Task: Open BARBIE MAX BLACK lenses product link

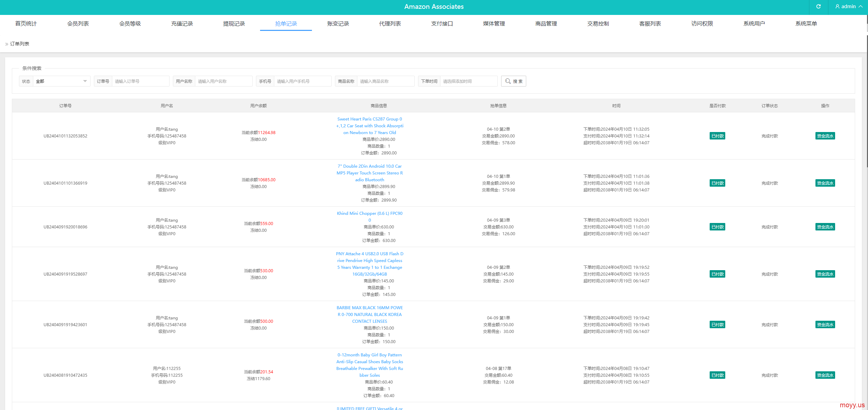Action: (x=370, y=314)
